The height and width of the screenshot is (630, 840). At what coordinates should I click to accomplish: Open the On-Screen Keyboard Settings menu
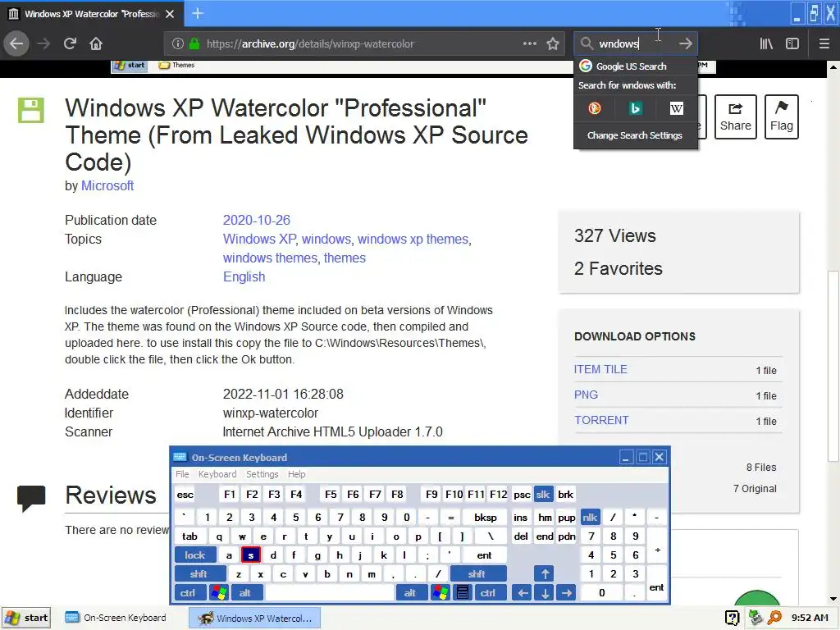(262, 474)
